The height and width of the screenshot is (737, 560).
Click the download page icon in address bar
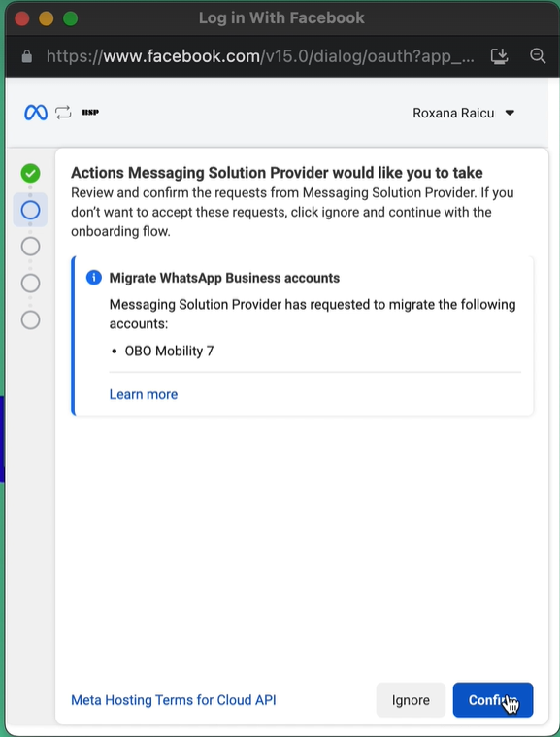click(499, 56)
